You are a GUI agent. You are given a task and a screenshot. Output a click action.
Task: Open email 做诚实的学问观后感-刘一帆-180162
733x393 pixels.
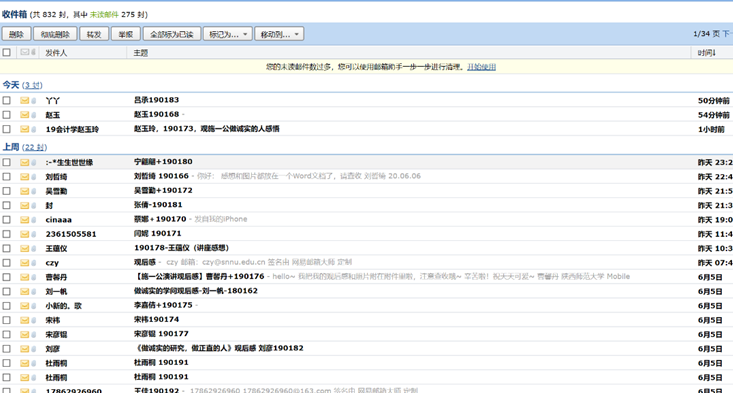click(196, 291)
